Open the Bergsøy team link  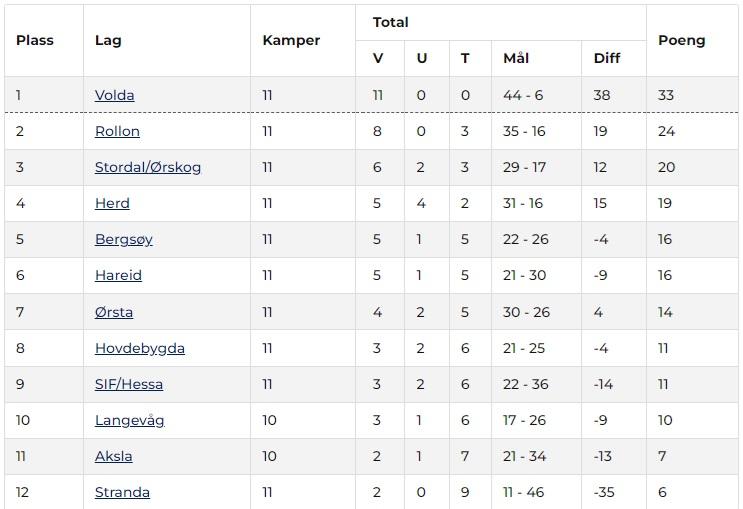123,239
